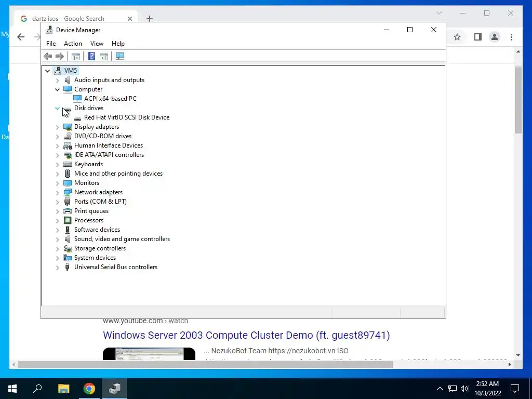Viewport: 532px width, 399px height.
Task: Click the Display adapters icon
Action: pyautogui.click(x=68, y=127)
